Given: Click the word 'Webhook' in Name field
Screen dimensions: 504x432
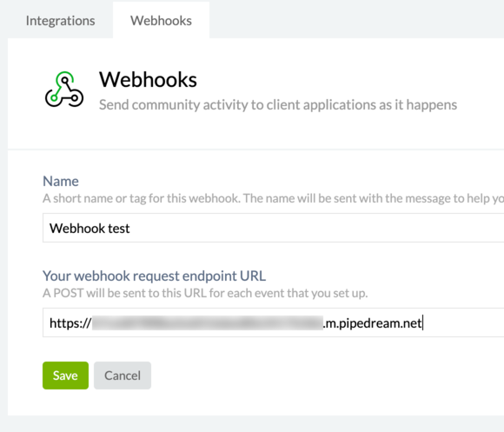Looking at the screenshot, I should coord(77,229).
